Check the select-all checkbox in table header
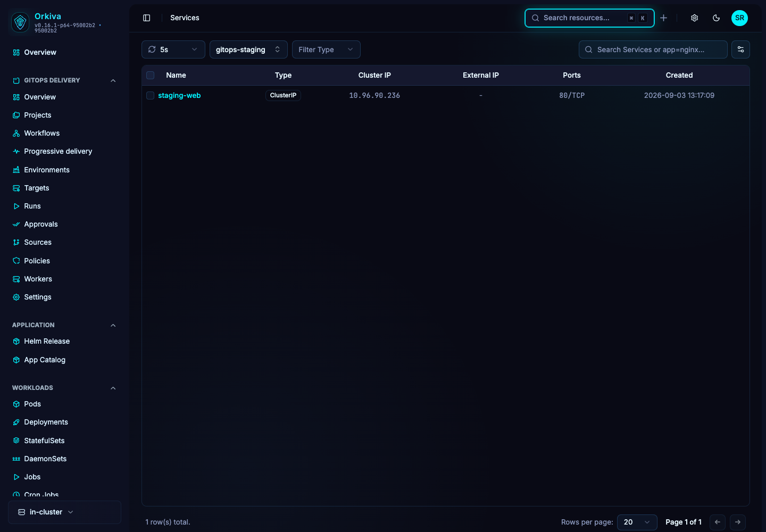766x532 pixels. tap(151, 76)
